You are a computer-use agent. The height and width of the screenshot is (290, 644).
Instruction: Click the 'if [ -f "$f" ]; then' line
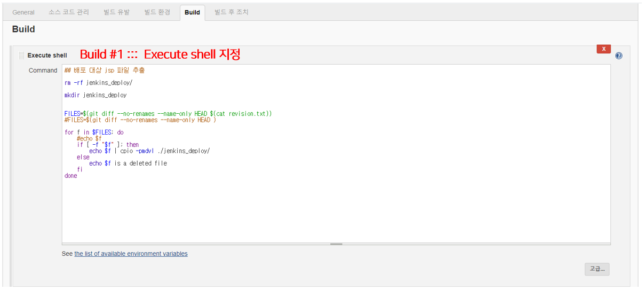click(108, 145)
